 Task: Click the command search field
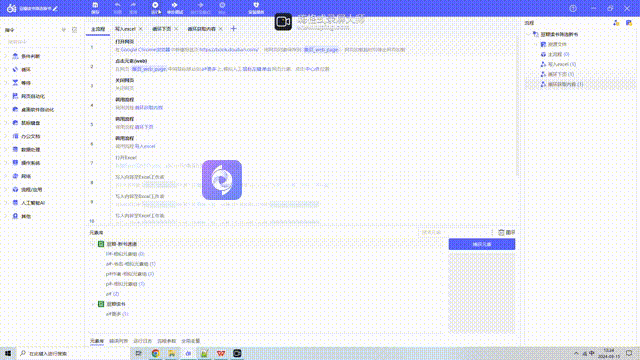pos(41,42)
